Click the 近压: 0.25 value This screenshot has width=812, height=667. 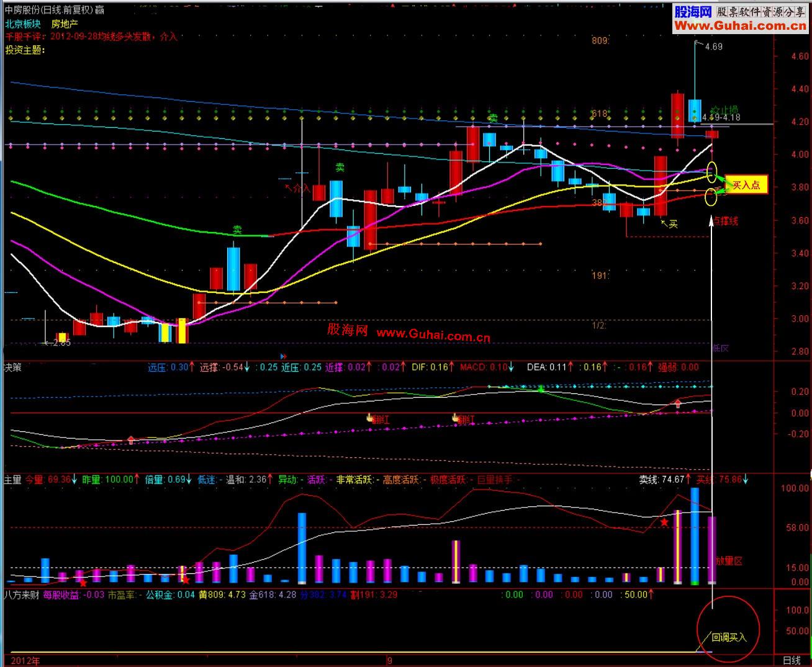tap(301, 367)
